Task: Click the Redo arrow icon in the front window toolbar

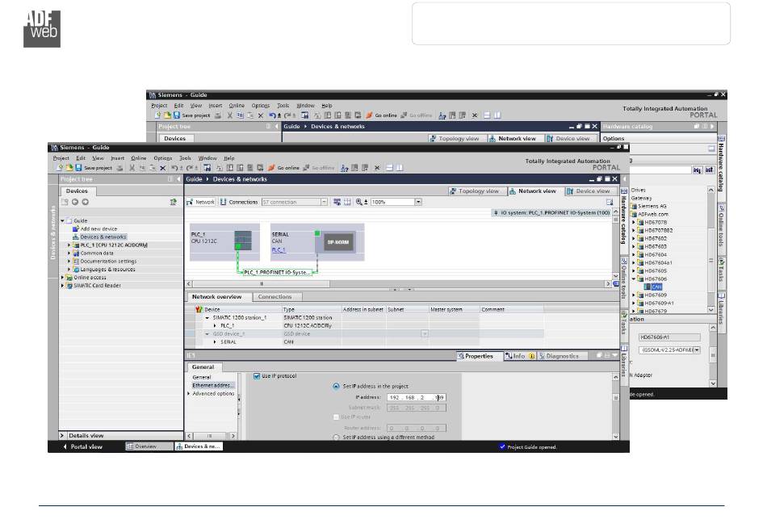Action: [x=191, y=168]
